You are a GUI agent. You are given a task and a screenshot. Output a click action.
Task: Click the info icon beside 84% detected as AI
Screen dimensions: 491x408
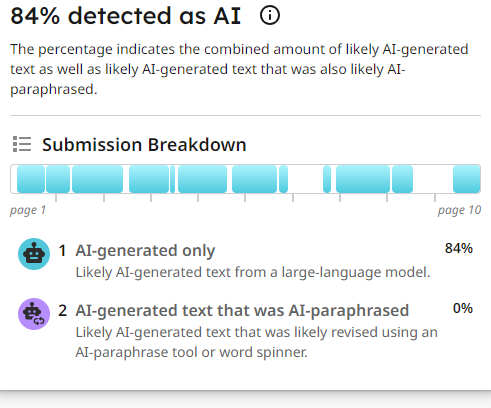click(x=270, y=16)
